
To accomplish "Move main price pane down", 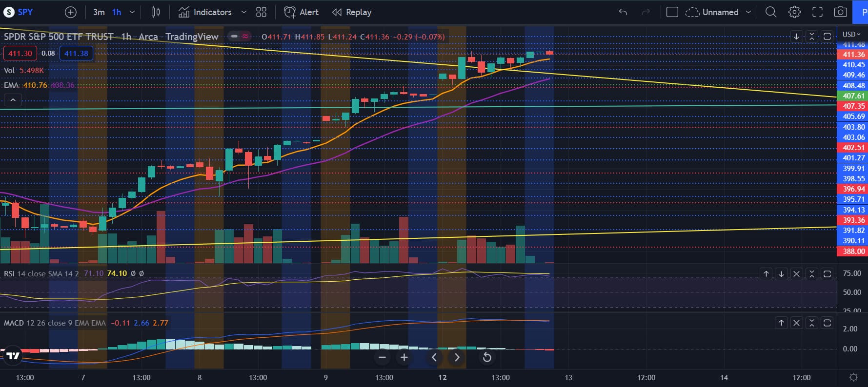I will click(796, 37).
